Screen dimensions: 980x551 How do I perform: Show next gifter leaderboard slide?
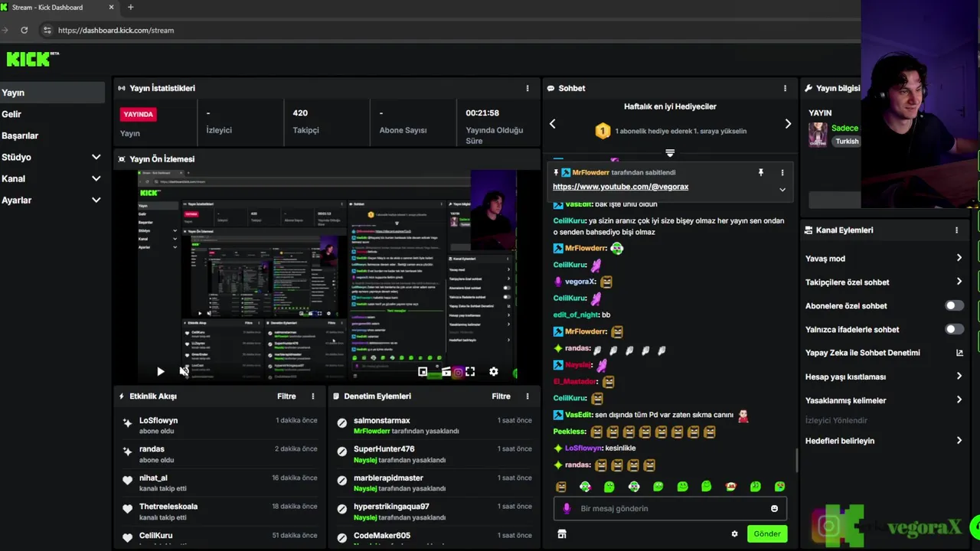click(788, 123)
